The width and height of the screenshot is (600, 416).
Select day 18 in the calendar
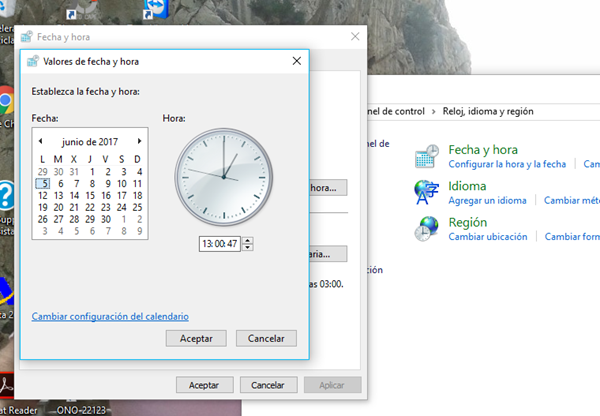point(137,196)
